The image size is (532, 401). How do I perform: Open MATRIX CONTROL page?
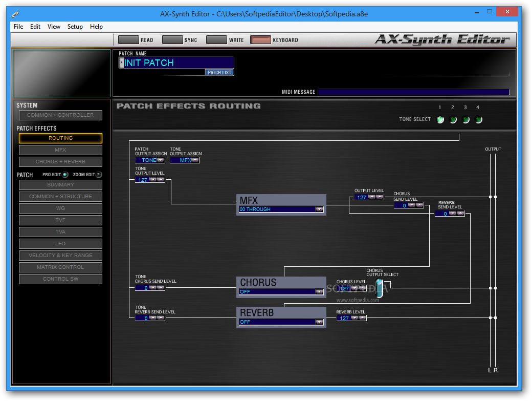click(x=60, y=267)
